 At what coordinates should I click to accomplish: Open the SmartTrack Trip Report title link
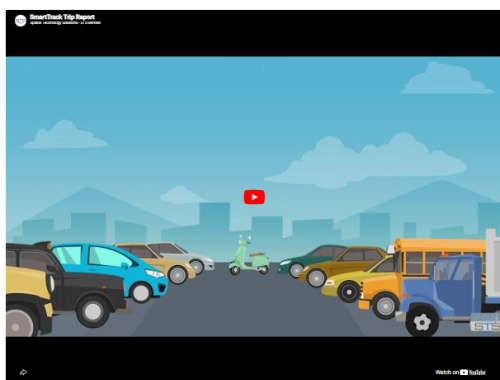coord(62,17)
